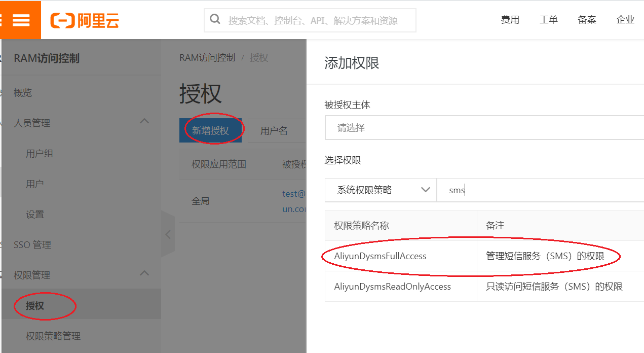Viewport: 644px width, 353px height.
Task: Click the 备注 column header
Action: point(495,226)
